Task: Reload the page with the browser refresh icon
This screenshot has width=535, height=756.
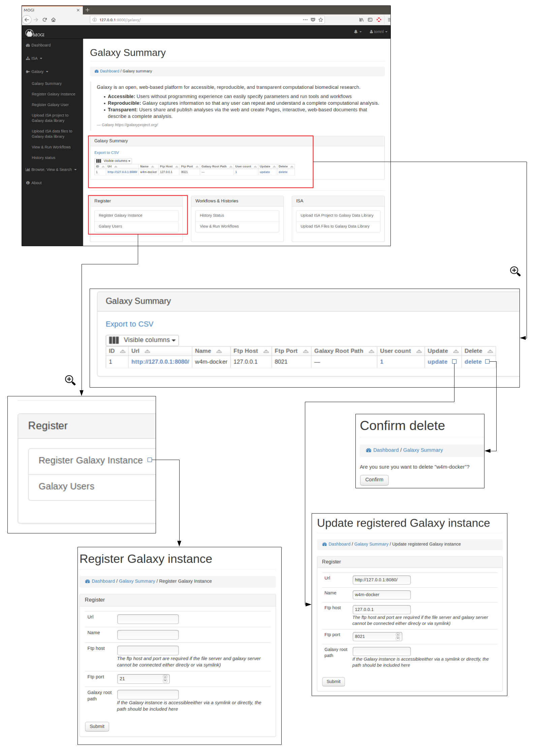Action: point(44,20)
